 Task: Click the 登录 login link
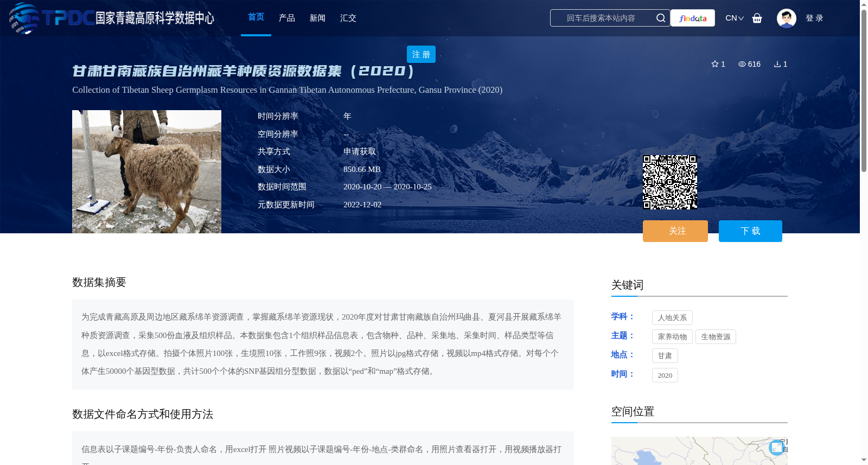click(x=814, y=18)
